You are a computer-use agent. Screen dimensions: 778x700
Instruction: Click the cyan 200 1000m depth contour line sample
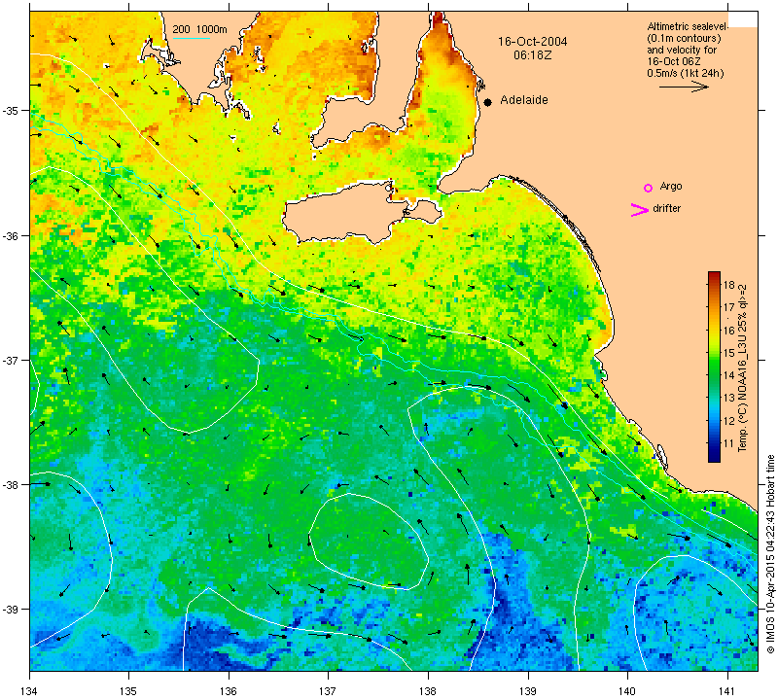tap(191, 38)
